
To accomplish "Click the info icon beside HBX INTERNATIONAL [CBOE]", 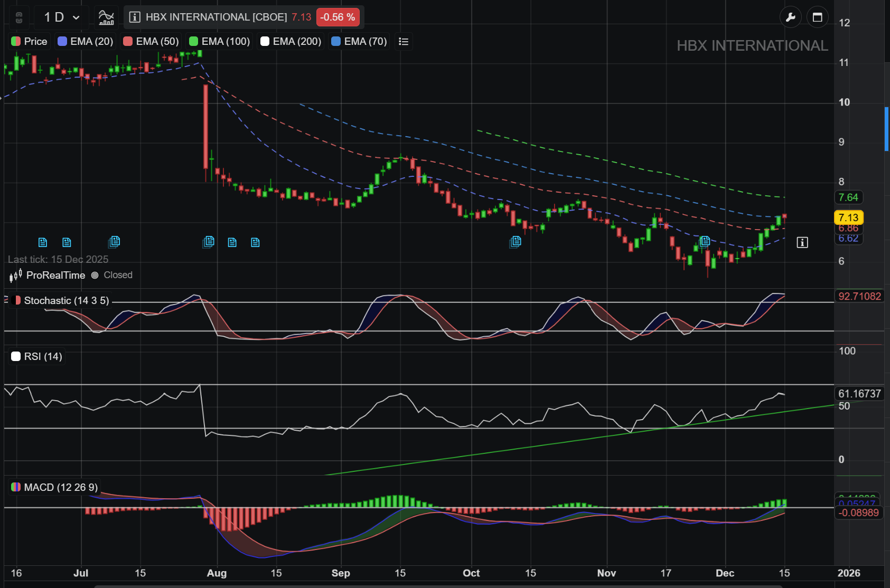I will [x=135, y=17].
